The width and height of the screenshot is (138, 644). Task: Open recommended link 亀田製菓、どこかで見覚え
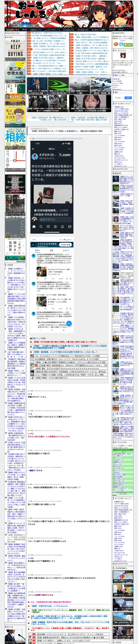coord(65,352)
